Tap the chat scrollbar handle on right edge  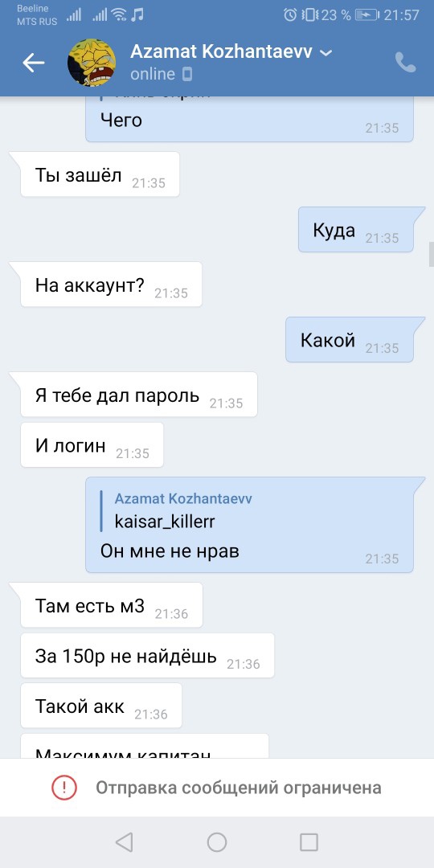click(x=432, y=254)
